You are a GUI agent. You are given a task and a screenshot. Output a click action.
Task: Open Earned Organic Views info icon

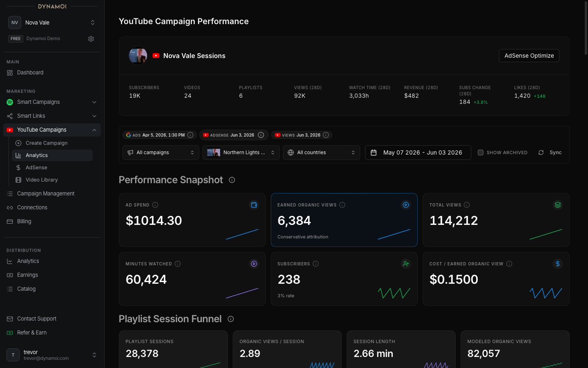[342, 205]
